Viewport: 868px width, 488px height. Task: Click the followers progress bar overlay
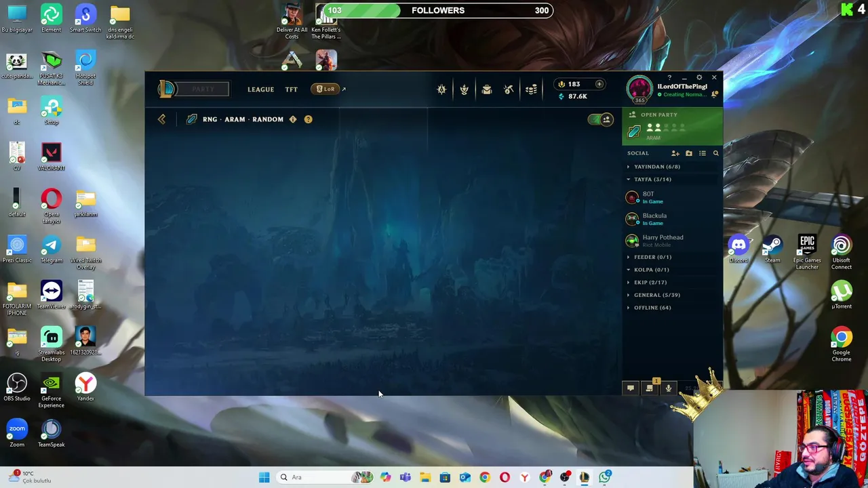[438, 10]
